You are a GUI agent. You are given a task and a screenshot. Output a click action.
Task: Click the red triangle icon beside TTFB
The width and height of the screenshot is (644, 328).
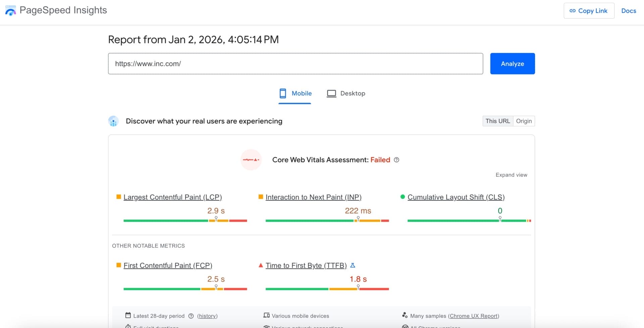[x=261, y=265]
